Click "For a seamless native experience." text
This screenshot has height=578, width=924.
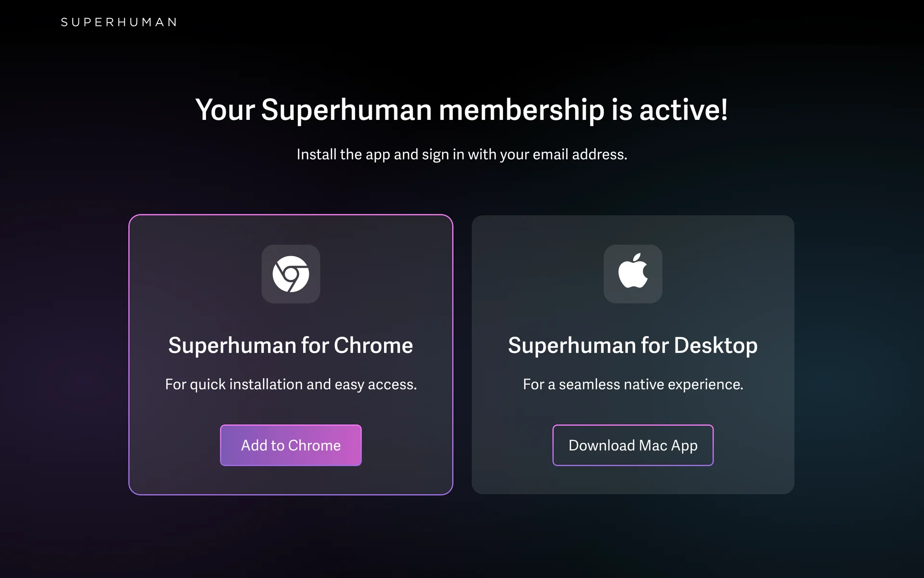pos(633,384)
